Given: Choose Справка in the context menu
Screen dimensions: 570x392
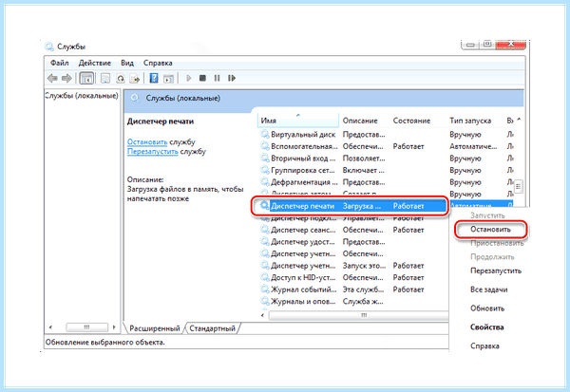Looking at the screenshot, I should pyautogui.click(x=484, y=345).
